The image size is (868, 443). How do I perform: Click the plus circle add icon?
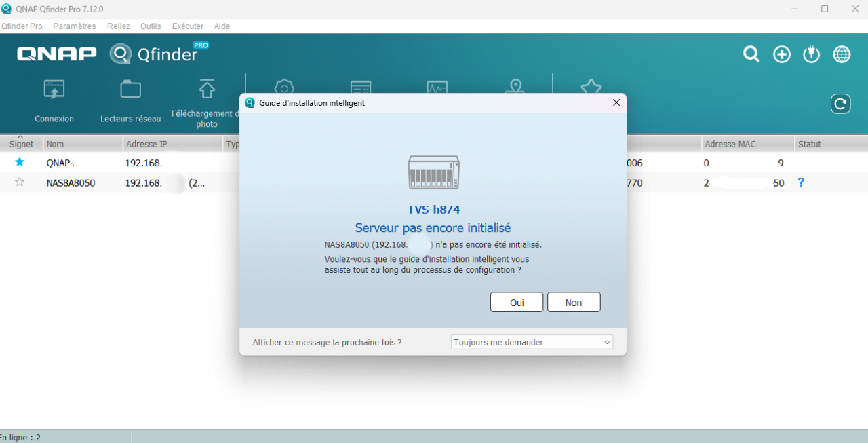coord(782,54)
